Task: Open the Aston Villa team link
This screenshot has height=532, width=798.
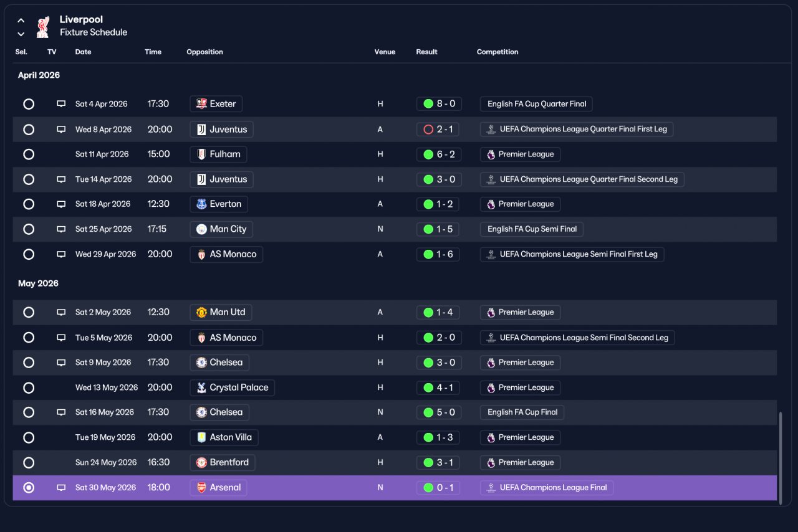Action: click(x=224, y=437)
